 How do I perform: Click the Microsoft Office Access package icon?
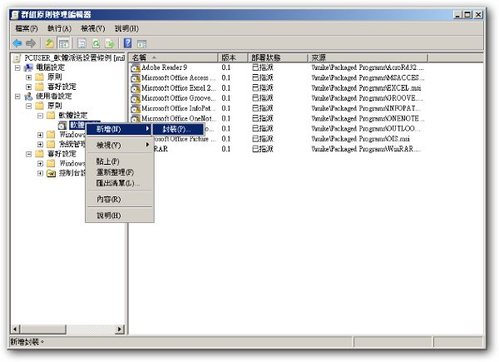[x=135, y=78]
